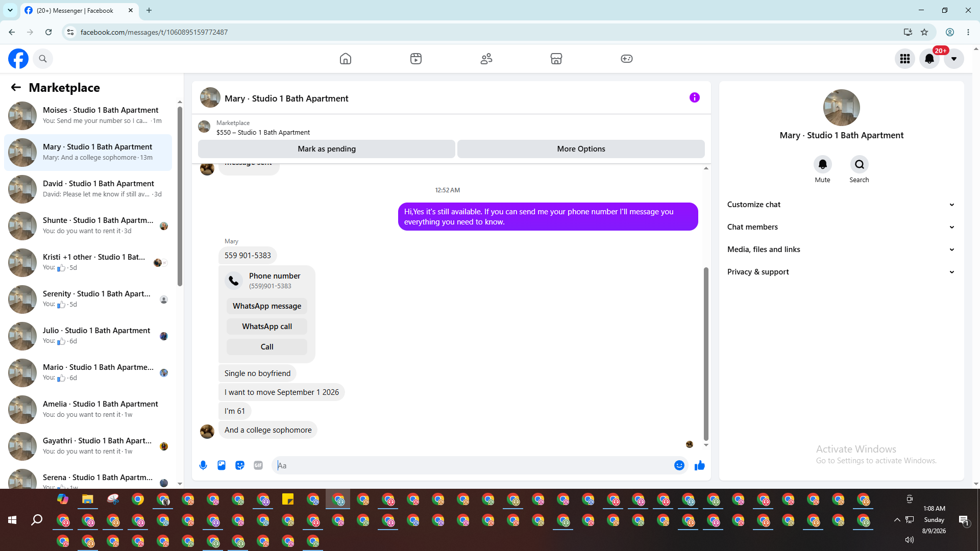Open Amelia Studio 1 Bath Apartment chat
Image resolution: width=980 pixels, height=551 pixels.
pyautogui.click(x=88, y=409)
